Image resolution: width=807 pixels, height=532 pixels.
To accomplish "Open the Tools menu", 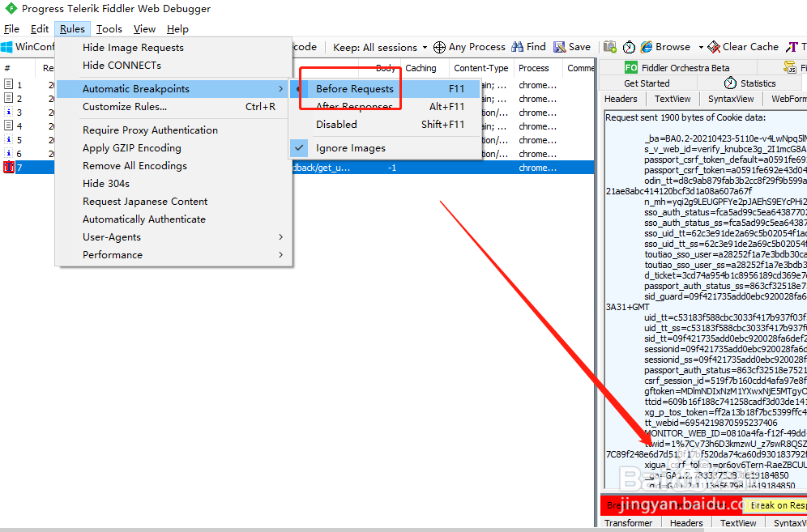I will point(109,29).
